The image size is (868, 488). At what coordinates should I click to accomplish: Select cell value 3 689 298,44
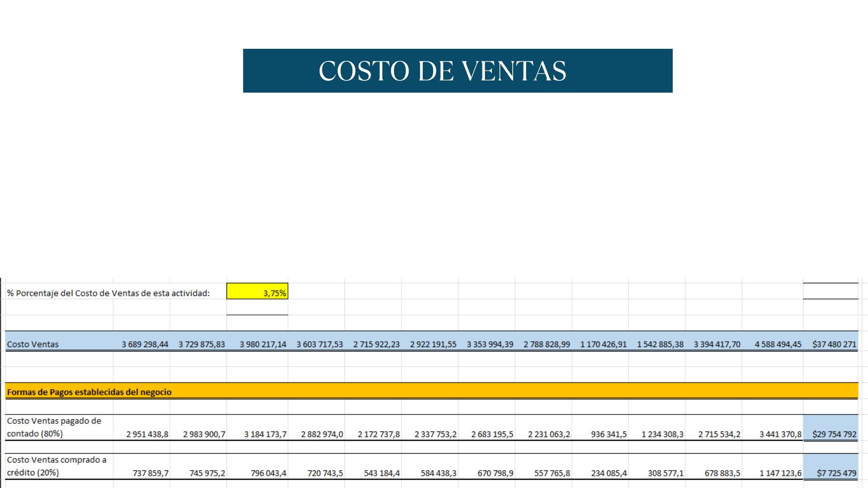tap(145, 344)
